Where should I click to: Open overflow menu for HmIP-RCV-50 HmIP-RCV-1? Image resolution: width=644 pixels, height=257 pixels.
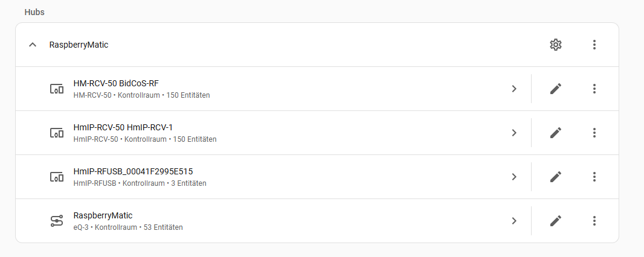(594, 133)
